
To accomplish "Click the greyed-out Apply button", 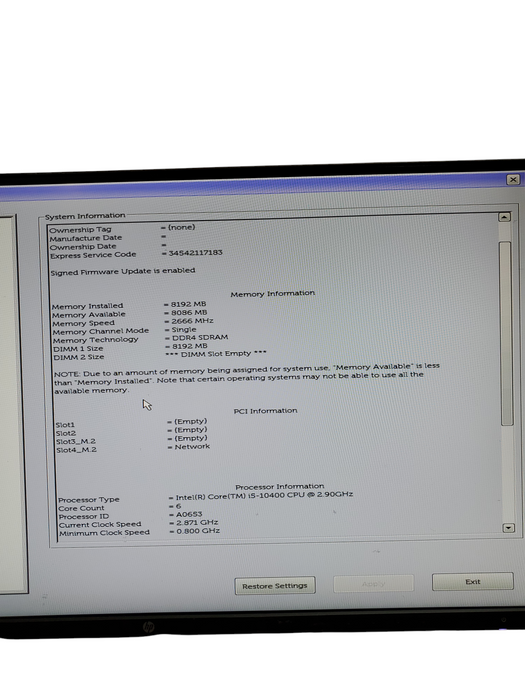I will 373,583.
